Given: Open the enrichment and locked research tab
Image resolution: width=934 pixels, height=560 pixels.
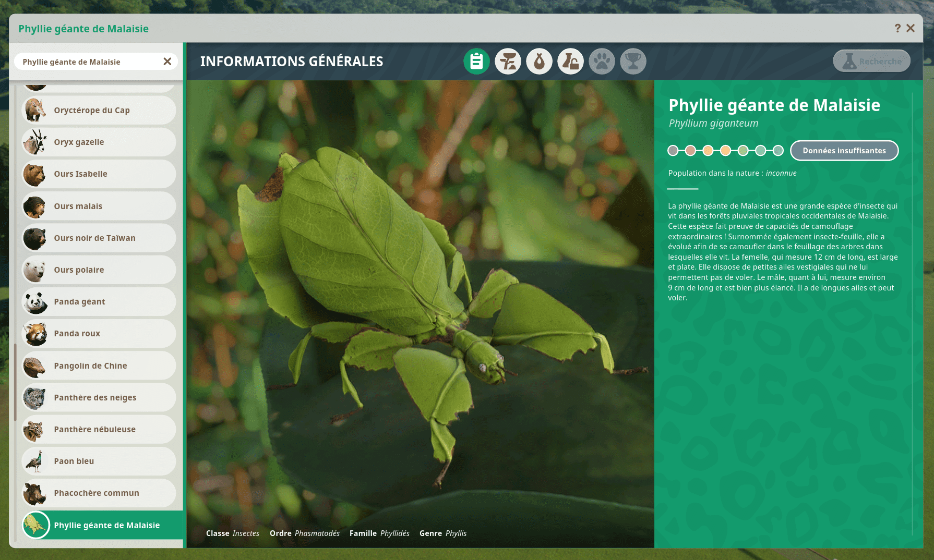Looking at the screenshot, I should [x=570, y=62].
